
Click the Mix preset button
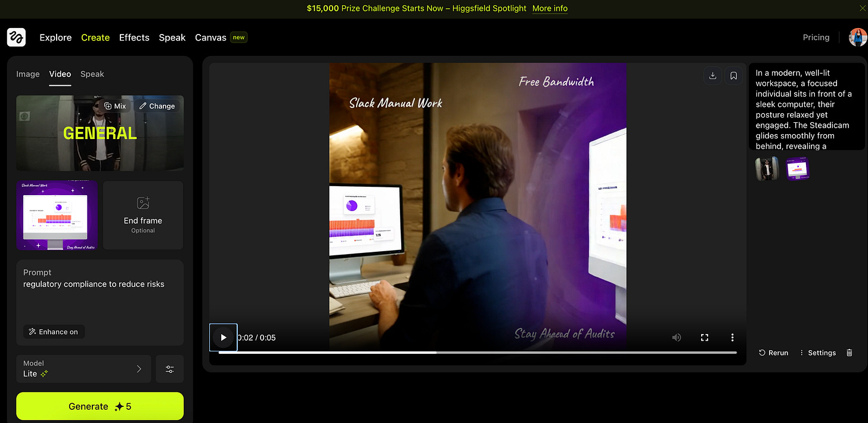[115, 106]
